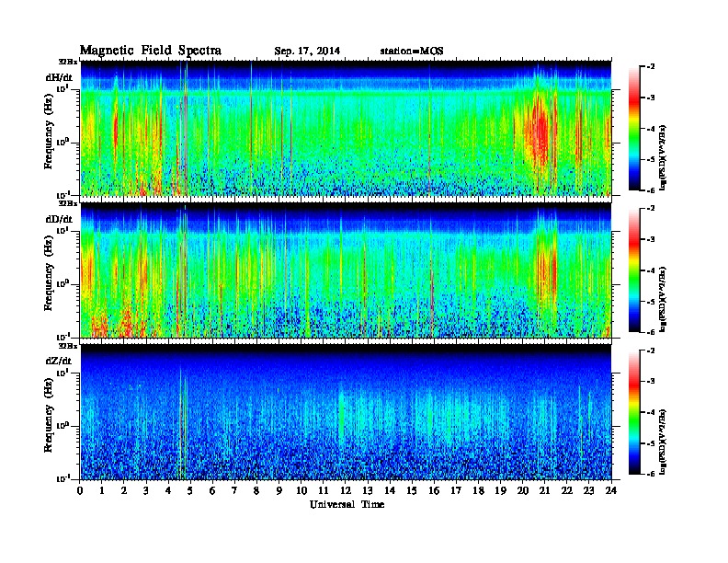728x563 pixels.
Task: Click the 14 tick label on time axis
Action: pyautogui.click(x=390, y=490)
